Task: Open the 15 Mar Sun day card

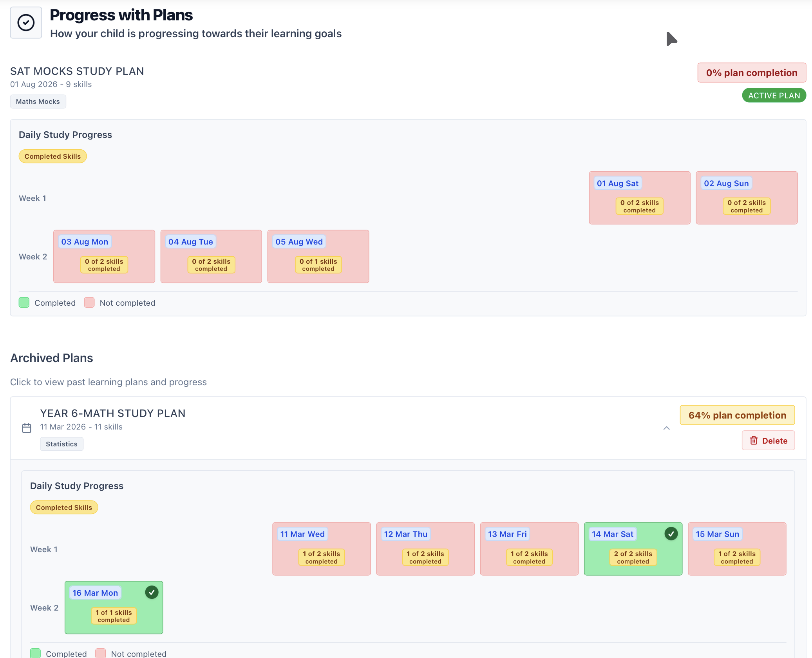Action: [x=737, y=549]
